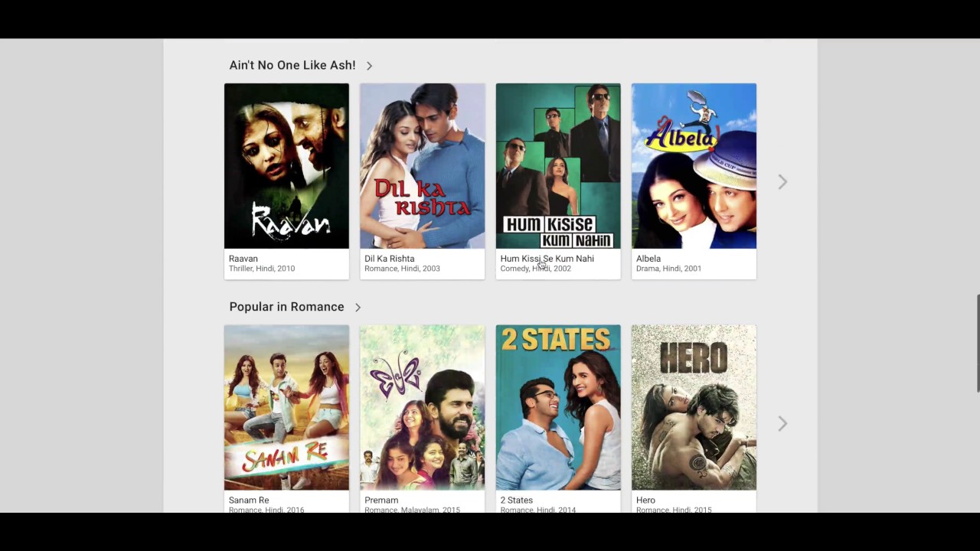
Task: Click the Albela title text
Action: 648,259
